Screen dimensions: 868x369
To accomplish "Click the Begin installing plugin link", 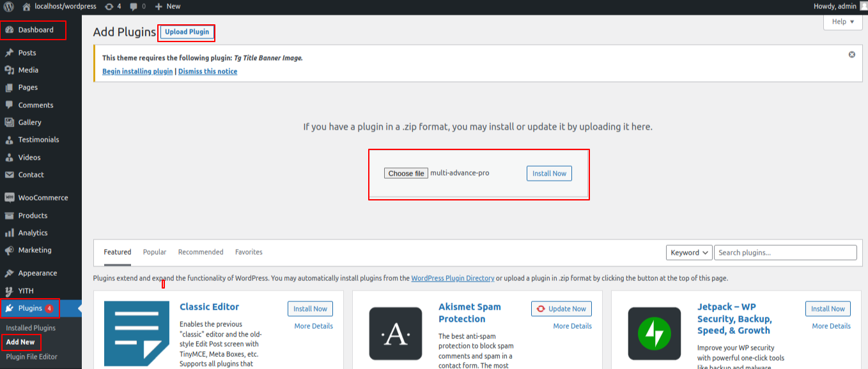I will pyautogui.click(x=137, y=72).
